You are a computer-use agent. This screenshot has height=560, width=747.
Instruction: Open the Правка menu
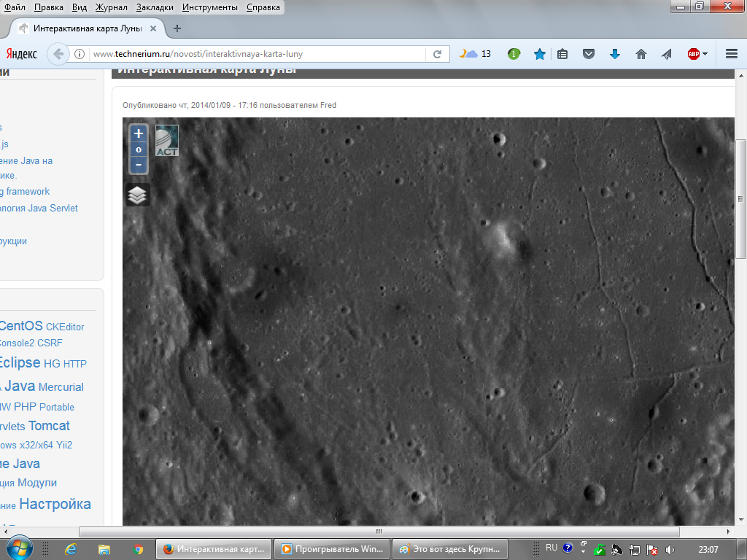tap(49, 7)
